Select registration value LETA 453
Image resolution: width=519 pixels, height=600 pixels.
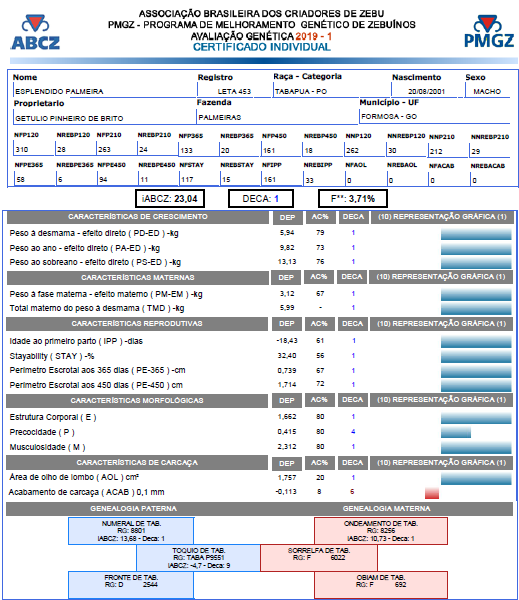click(x=234, y=91)
